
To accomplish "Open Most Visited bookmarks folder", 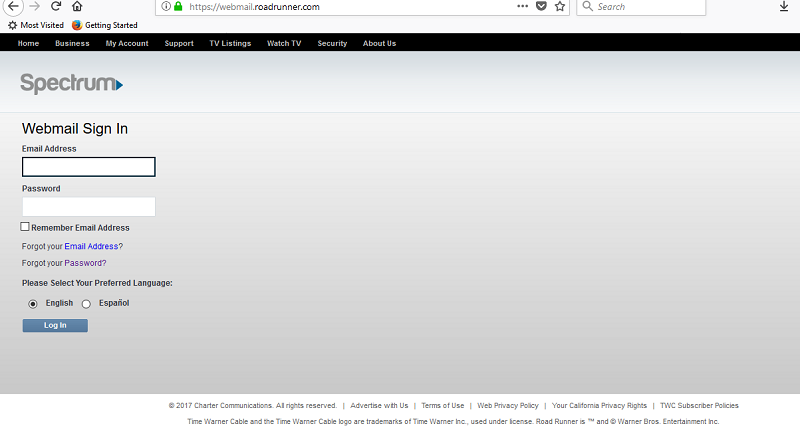I will pyautogui.click(x=36, y=25).
